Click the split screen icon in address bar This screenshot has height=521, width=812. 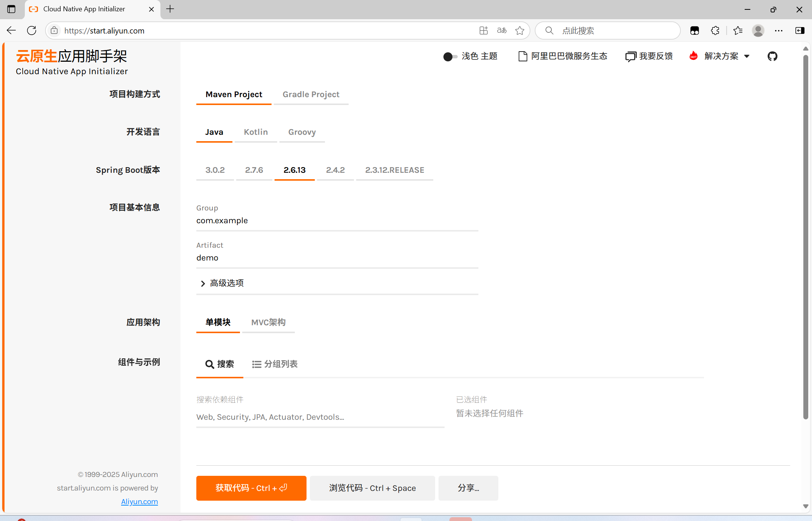pos(484,30)
